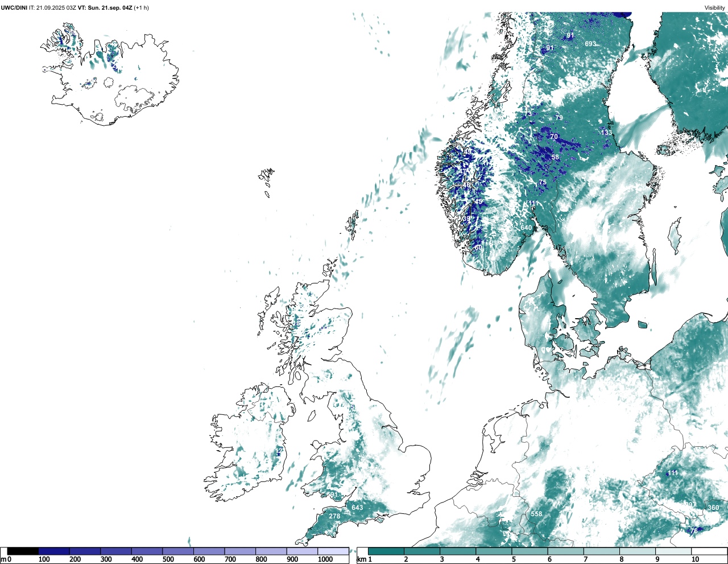Click the 7–8 km light teal legend swatch
Screen dimensions: 728x564
601,551
